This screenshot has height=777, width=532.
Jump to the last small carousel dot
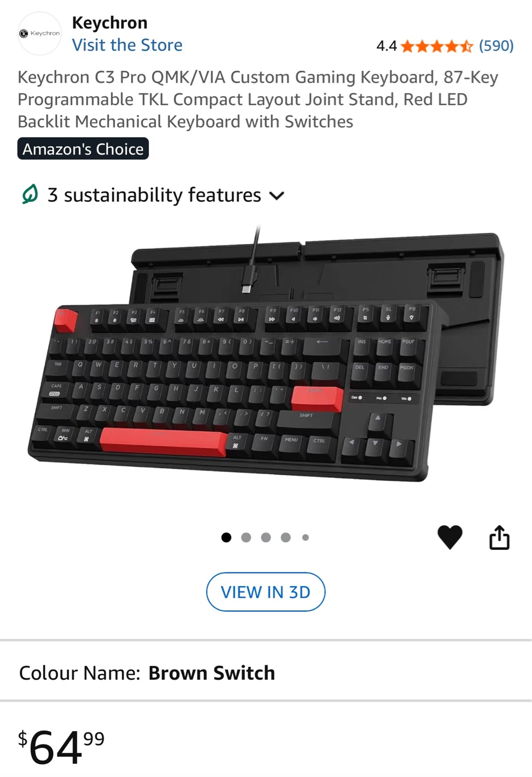point(305,537)
